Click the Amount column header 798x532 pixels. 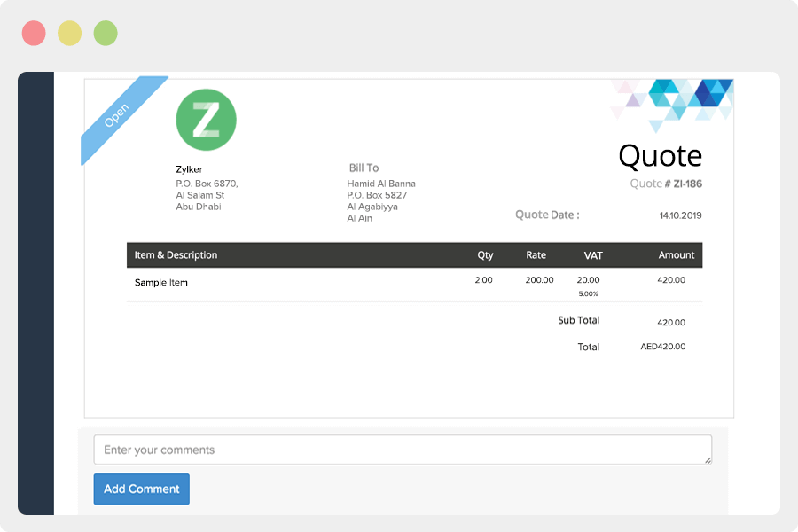[676, 255]
